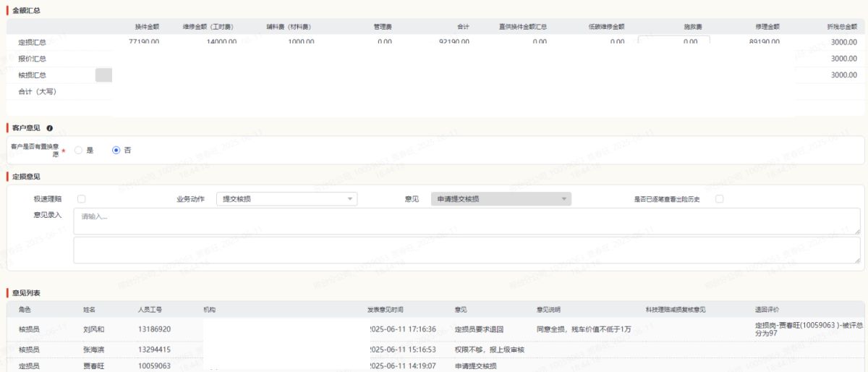868x372 pixels.
Task: Select 是 for 客户是否有置换意愿
Action: pyautogui.click(x=79, y=151)
